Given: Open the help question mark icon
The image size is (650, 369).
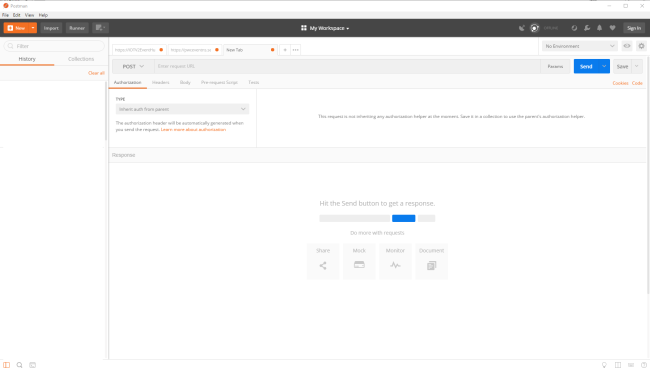Looking at the screenshot, I should click(644, 365).
